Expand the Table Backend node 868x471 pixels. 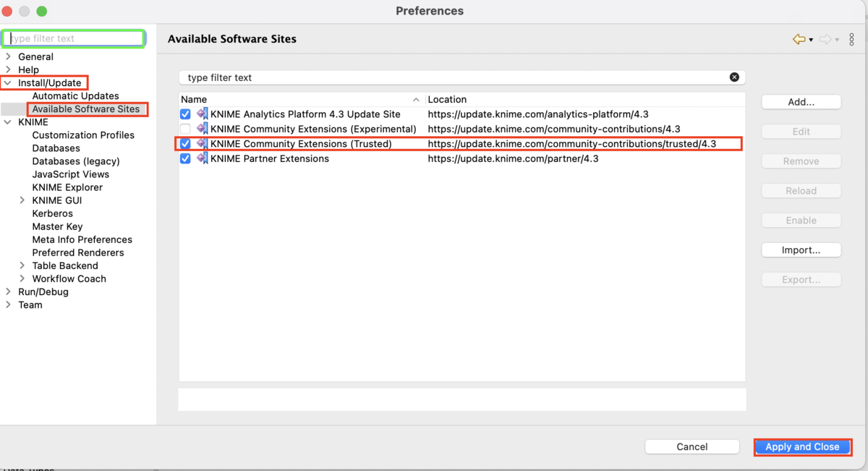[22, 266]
